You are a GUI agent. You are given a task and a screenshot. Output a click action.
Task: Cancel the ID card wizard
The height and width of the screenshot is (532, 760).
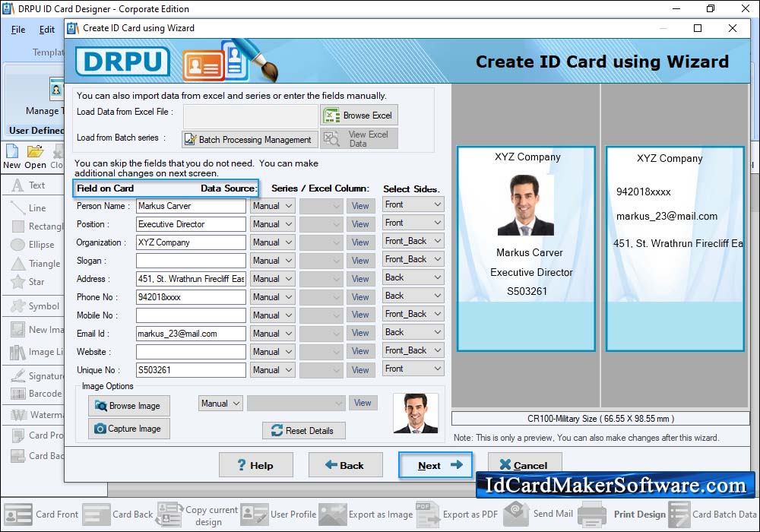coord(524,464)
